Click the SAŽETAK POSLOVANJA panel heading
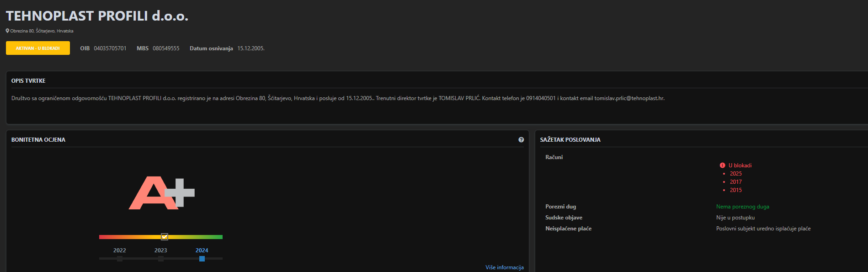The width and height of the screenshot is (868, 272). click(x=570, y=140)
